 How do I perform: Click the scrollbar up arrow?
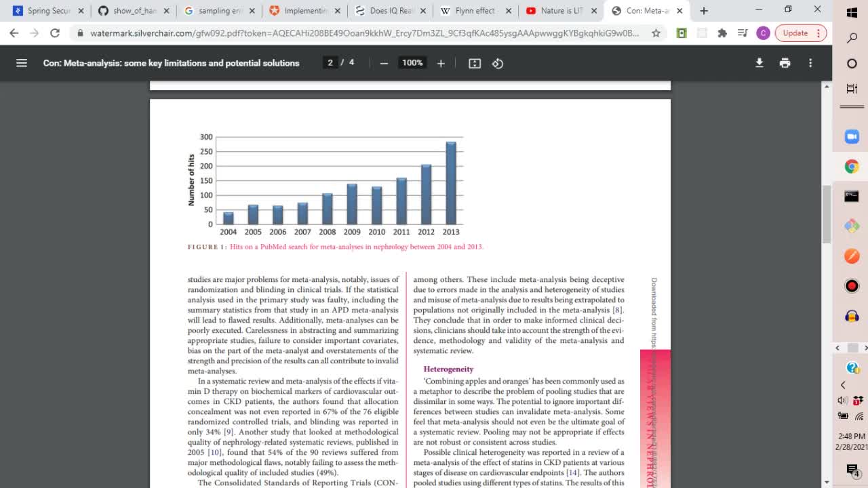pyautogui.click(x=827, y=87)
